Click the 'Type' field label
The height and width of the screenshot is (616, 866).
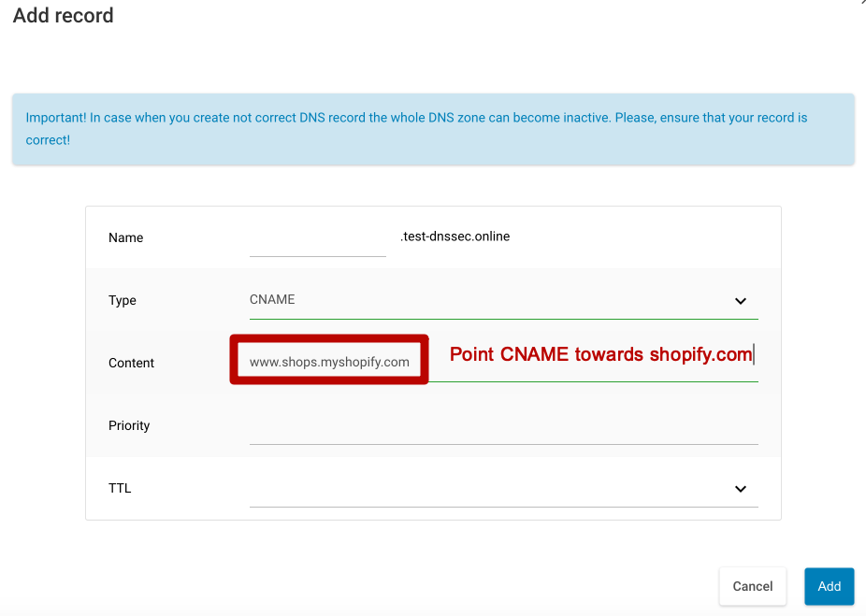coord(123,300)
